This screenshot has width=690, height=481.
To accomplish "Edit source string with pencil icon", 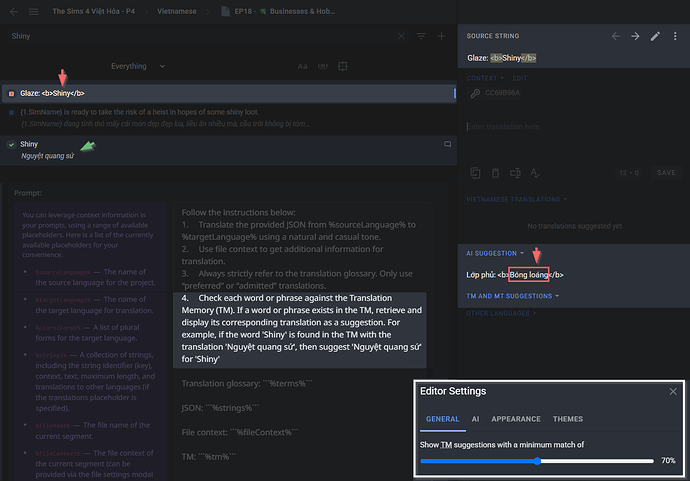I will 655,36.
